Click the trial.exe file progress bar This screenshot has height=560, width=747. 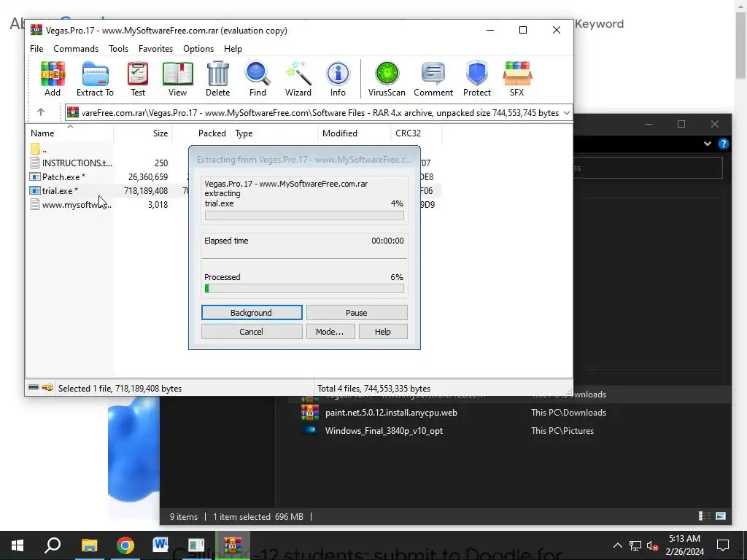[304, 215]
